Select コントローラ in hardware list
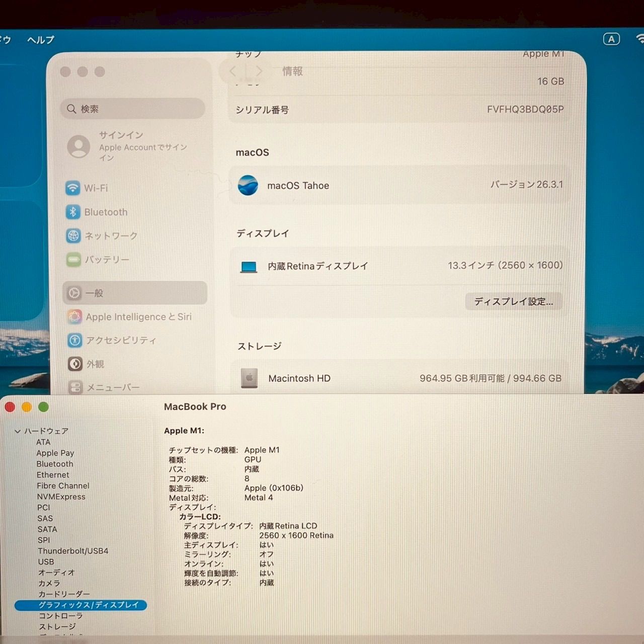The height and width of the screenshot is (644, 644). tap(61, 616)
